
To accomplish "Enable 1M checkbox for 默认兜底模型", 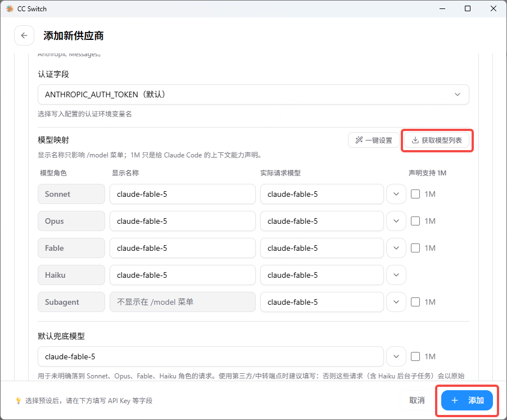I will pyautogui.click(x=415, y=356).
